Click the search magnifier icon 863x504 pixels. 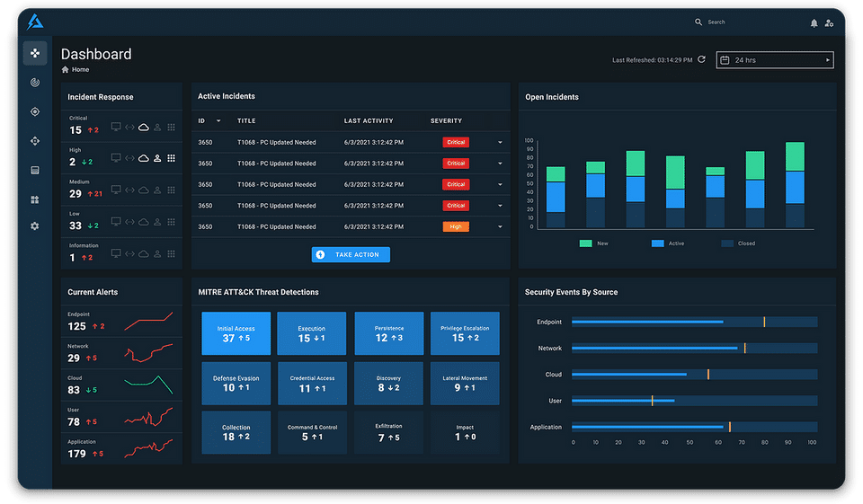click(x=698, y=22)
